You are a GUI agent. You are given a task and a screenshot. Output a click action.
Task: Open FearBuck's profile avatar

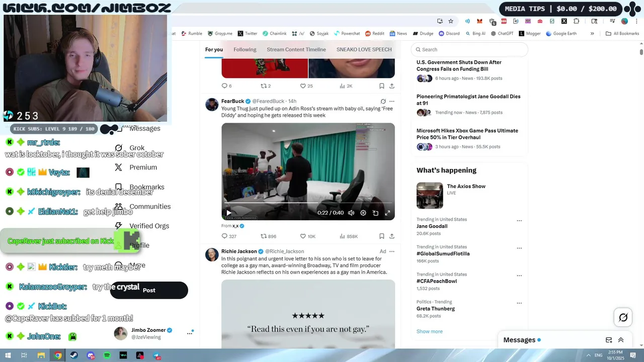(x=212, y=105)
